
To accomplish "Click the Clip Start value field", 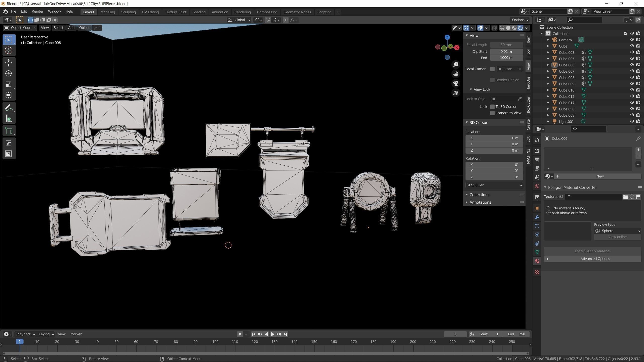I will point(506,52).
